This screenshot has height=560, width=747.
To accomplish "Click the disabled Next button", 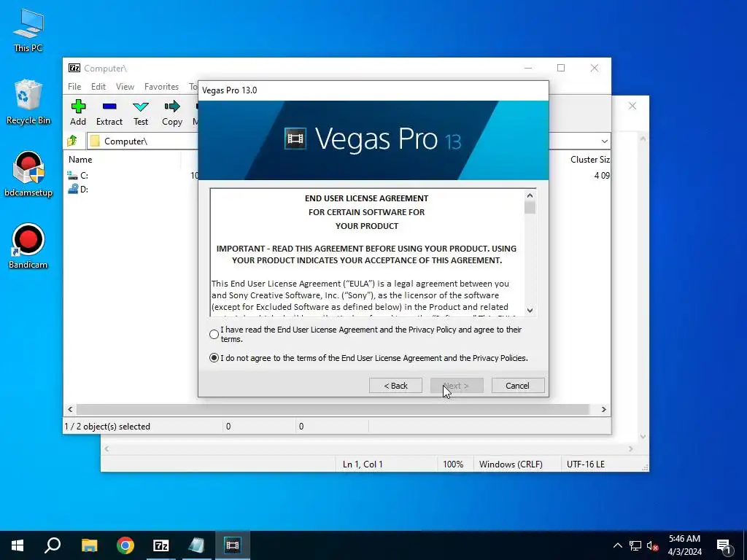I will pyautogui.click(x=457, y=386).
